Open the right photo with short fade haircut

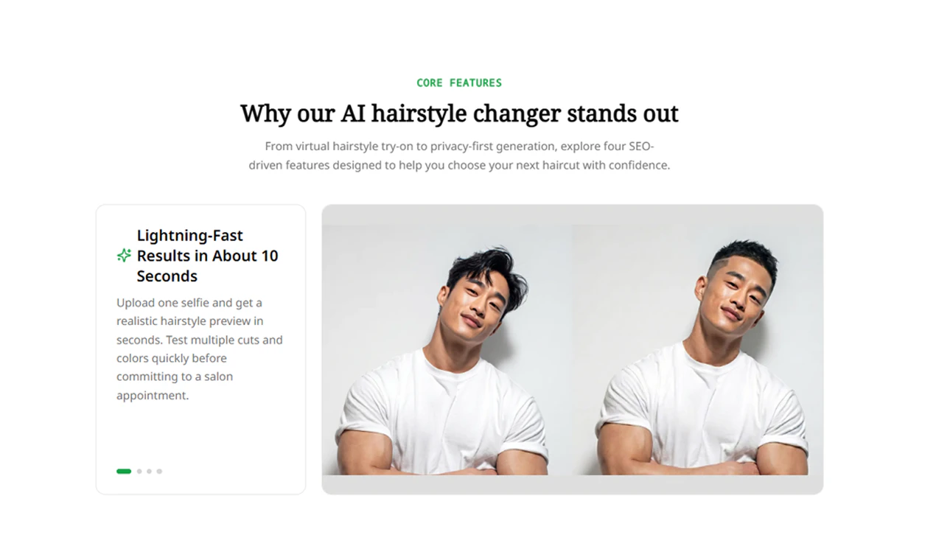(x=697, y=350)
